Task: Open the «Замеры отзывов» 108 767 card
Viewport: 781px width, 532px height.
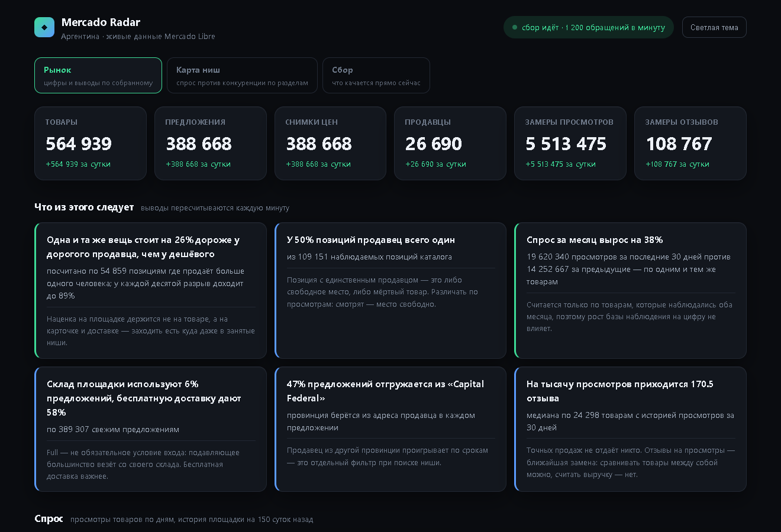Action: 690,143
